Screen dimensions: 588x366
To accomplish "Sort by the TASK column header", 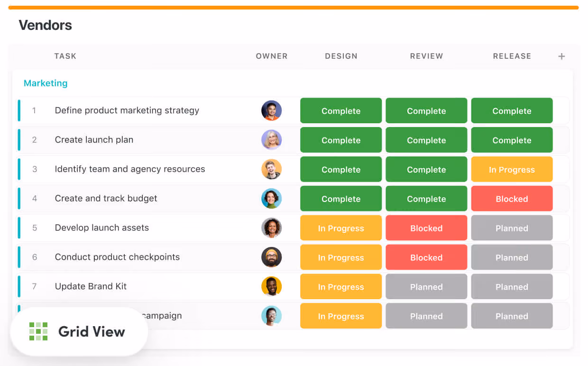I will click(x=65, y=56).
